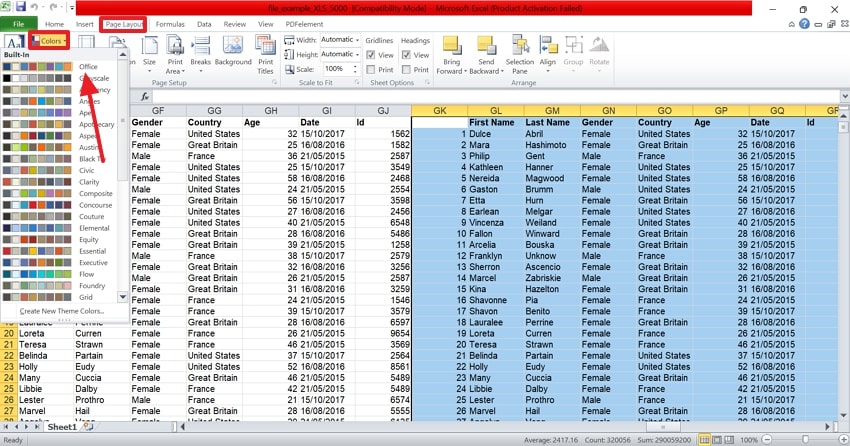Click the Undo arrow icon
The width and height of the screenshot is (850, 446).
35,8
